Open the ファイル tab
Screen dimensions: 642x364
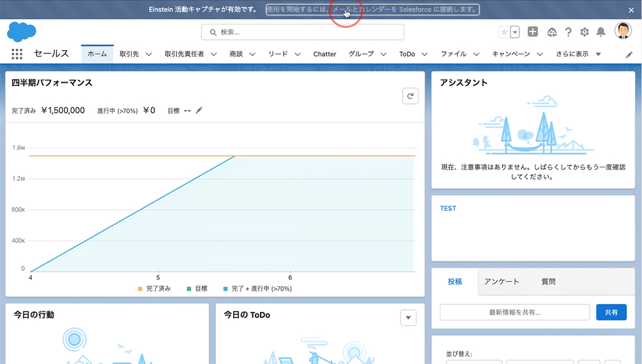click(x=454, y=54)
